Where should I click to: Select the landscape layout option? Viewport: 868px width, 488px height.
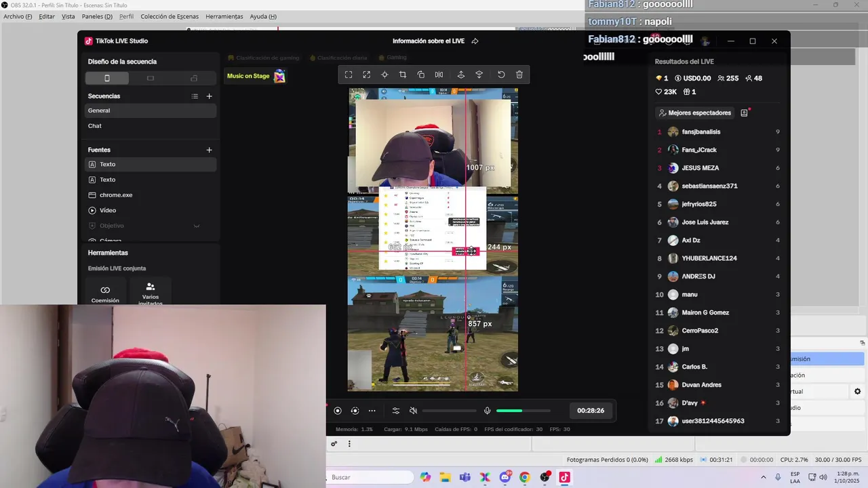pyautogui.click(x=151, y=78)
